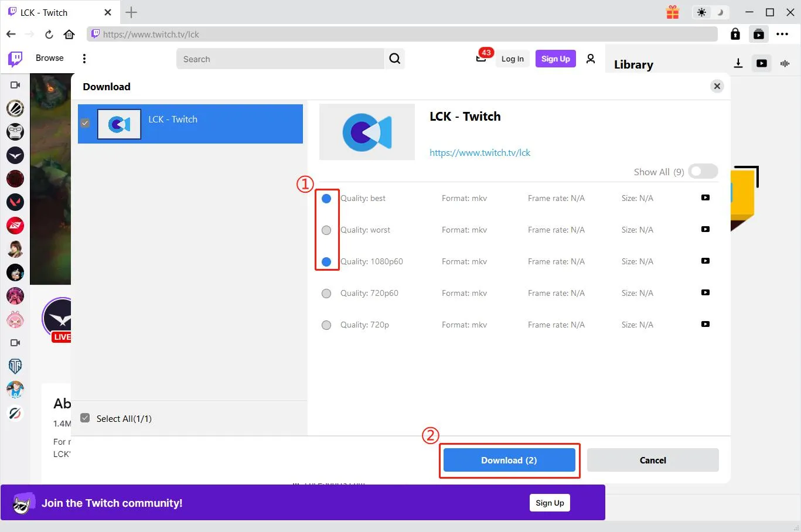Toggle the light/dark theme slider switch

tap(710, 12)
